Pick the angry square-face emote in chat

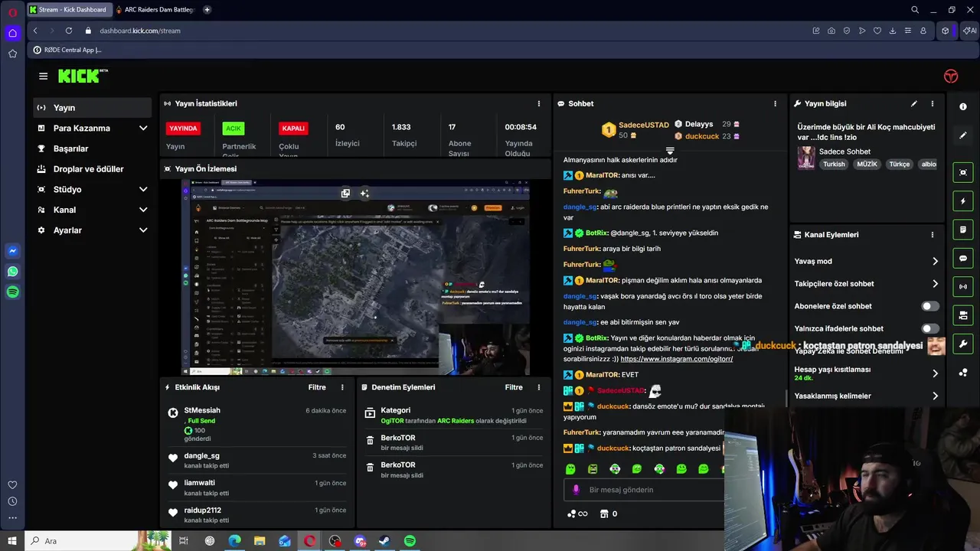click(x=593, y=468)
